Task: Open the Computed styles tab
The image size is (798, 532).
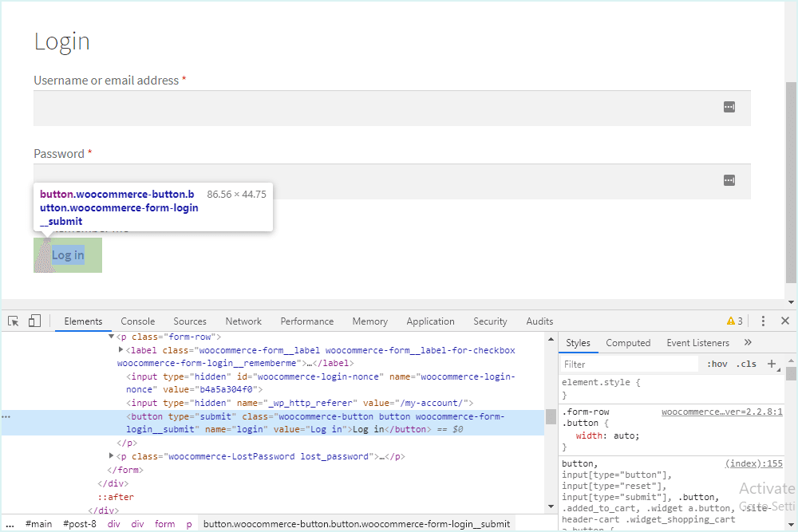Action: click(x=628, y=343)
